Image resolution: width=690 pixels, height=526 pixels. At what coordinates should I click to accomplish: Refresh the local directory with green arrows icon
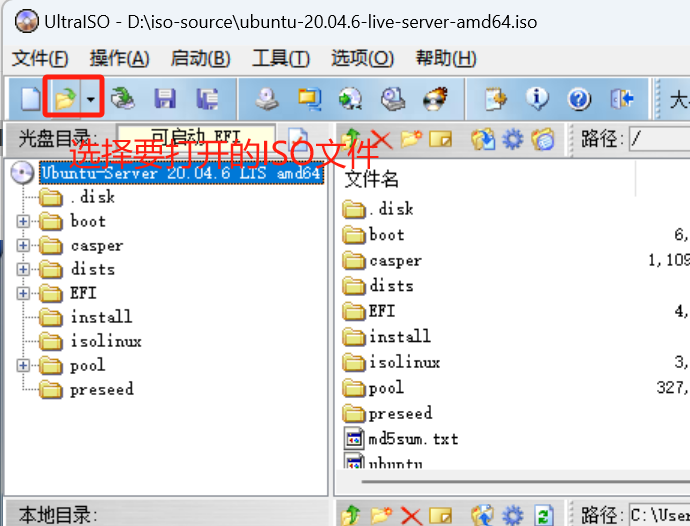543,515
